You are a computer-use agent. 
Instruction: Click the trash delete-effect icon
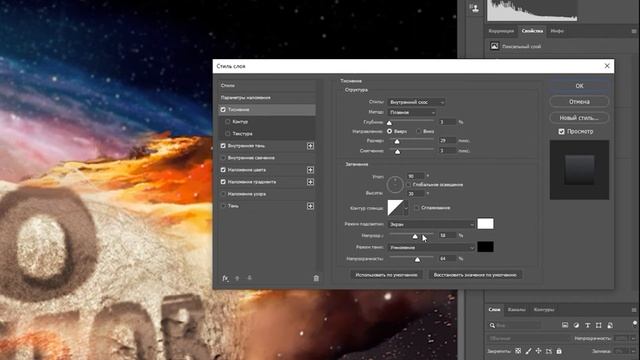pyautogui.click(x=316, y=278)
